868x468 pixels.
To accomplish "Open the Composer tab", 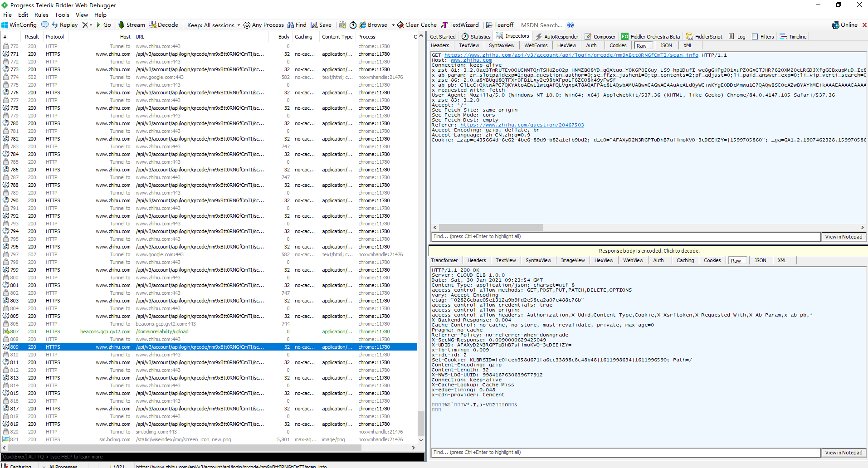I will click(x=600, y=37).
